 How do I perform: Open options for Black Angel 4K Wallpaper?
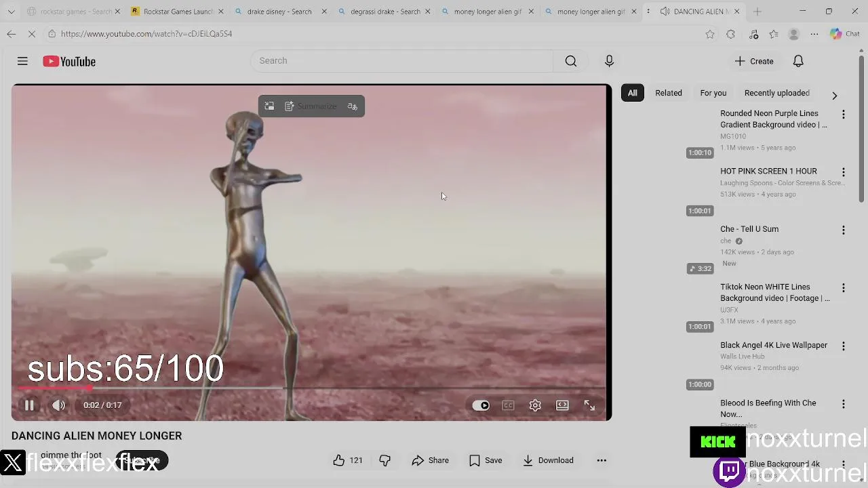pyautogui.click(x=843, y=346)
